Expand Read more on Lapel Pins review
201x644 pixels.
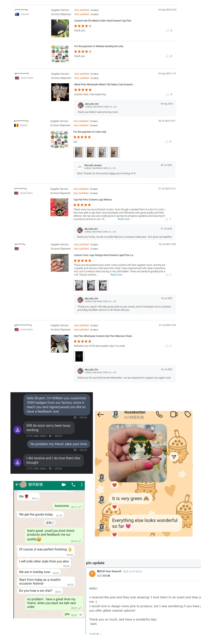tap(116, 275)
